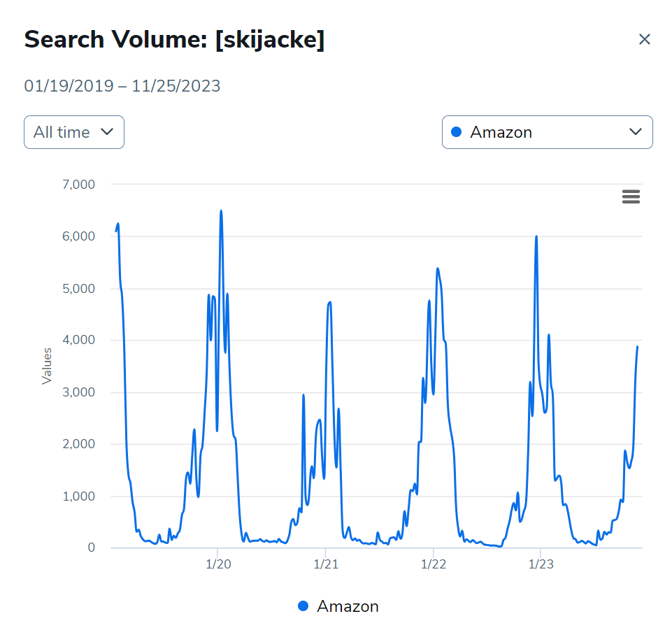Click the highest peak of the blue line
Screen dimensions: 672x637
click(222, 210)
